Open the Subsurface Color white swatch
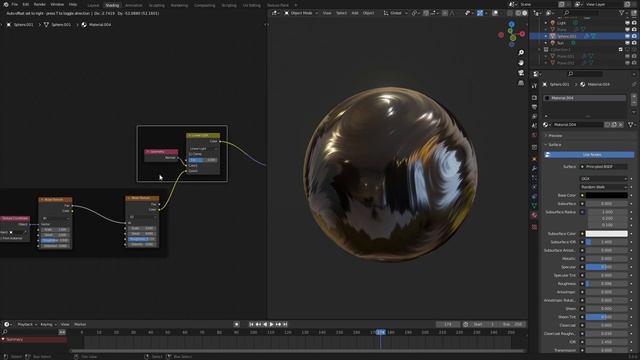The height and width of the screenshot is (360, 640). 607,234
